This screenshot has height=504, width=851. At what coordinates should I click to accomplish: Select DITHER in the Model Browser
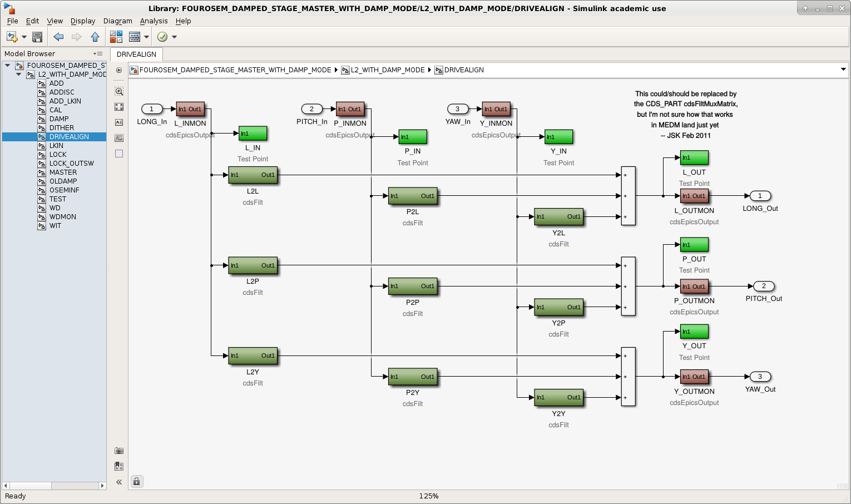tap(62, 128)
